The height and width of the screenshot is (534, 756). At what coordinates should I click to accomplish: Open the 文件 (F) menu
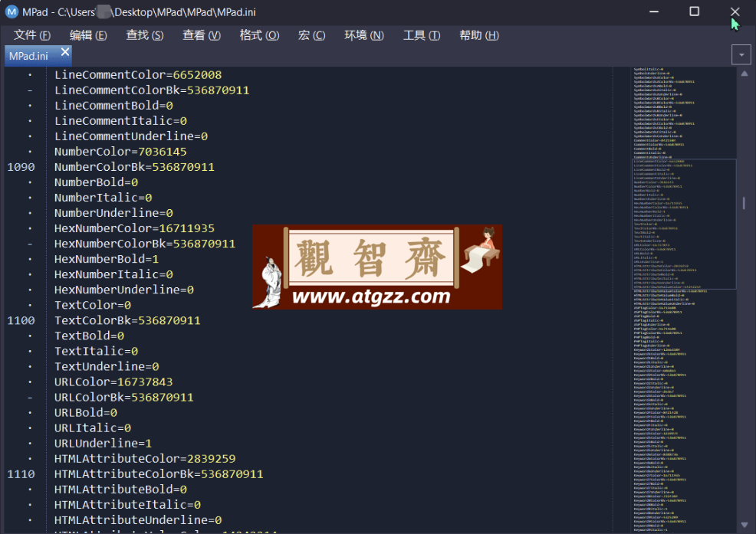click(32, 35)
